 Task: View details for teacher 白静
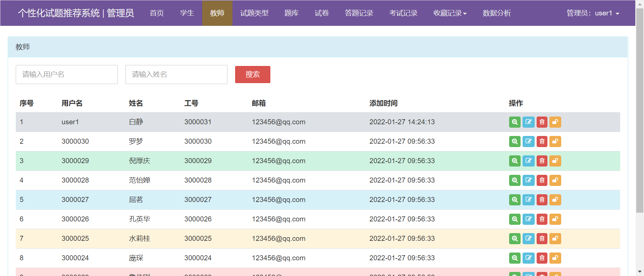pyautogui.click(x=515, y=122)
